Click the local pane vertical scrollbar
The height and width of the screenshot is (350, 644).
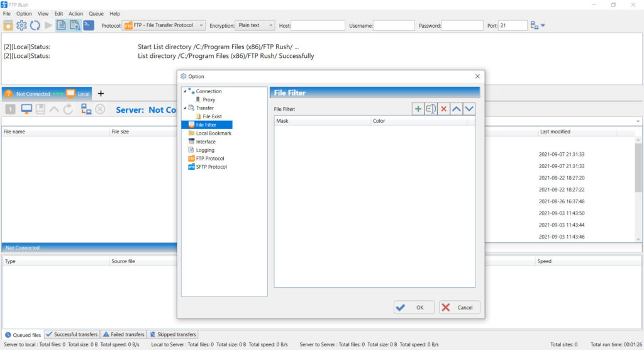(638, 189)
